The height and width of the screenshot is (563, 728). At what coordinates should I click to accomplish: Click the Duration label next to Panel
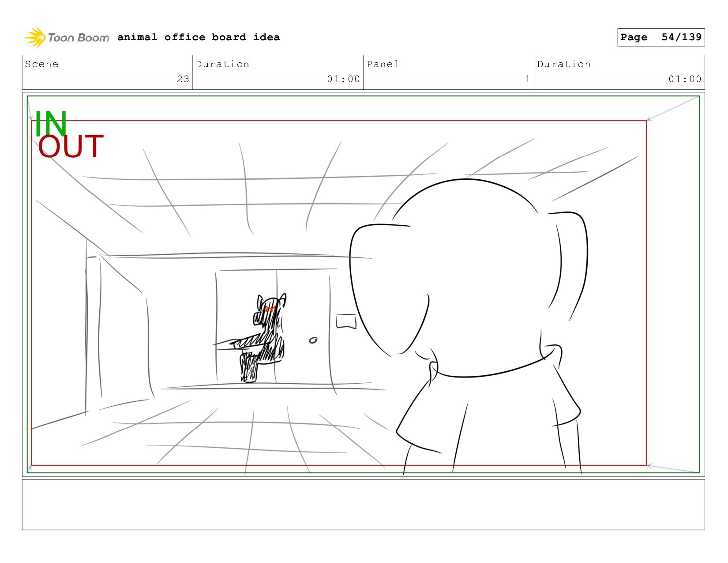click(564, 64)
